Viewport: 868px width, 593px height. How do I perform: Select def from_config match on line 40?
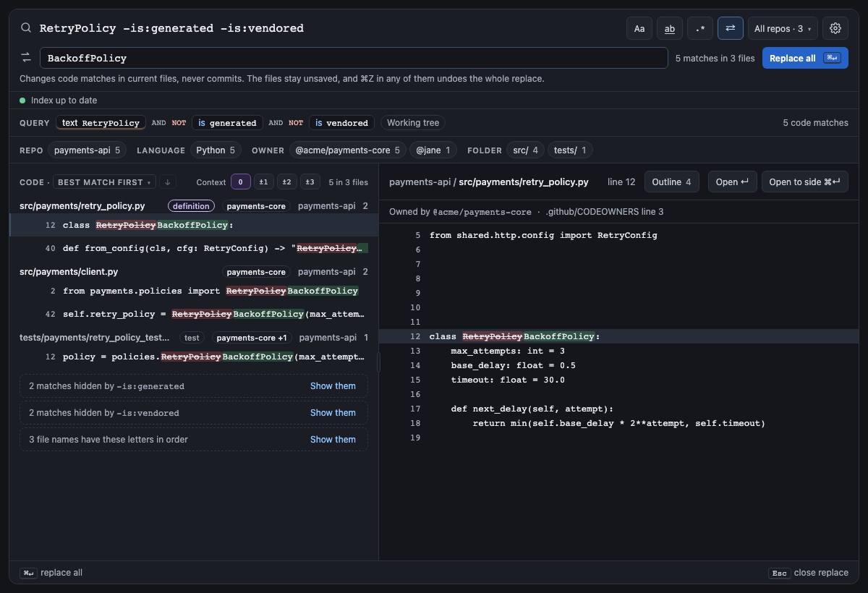click(x=194, y=248)
